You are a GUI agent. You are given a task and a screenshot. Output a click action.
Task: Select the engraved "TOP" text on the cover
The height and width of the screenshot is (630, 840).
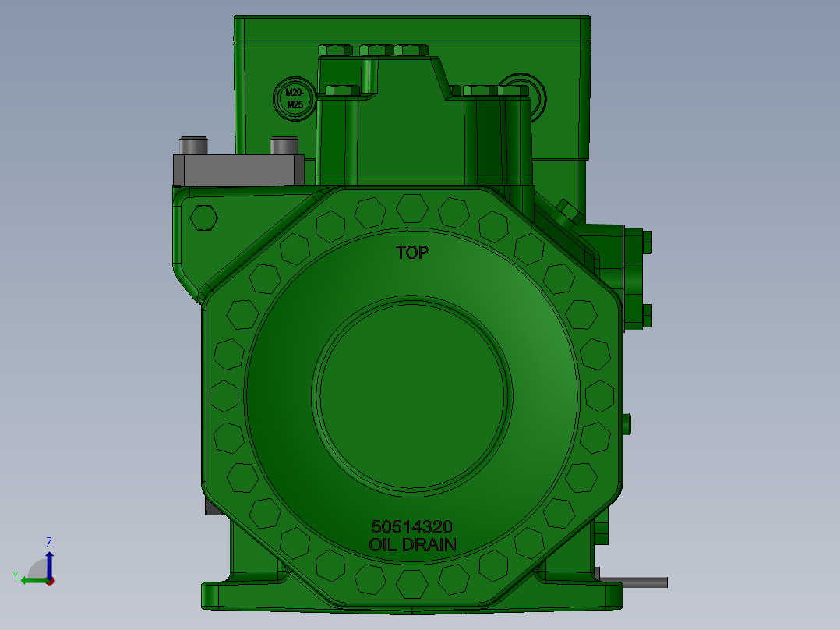[x=412, y=253]
